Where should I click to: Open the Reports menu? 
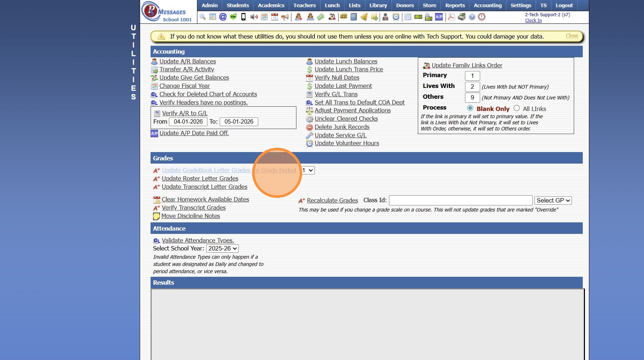pos(455,5)
